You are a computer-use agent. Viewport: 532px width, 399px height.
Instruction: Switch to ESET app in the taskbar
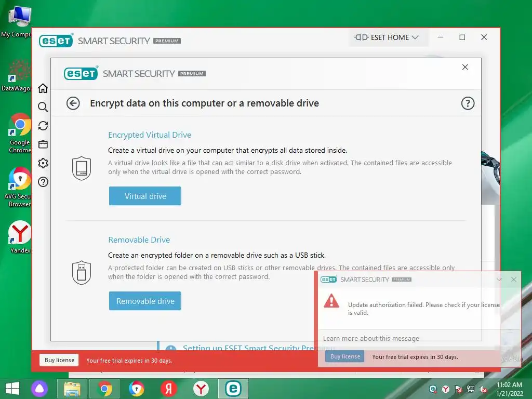point(233,389)
